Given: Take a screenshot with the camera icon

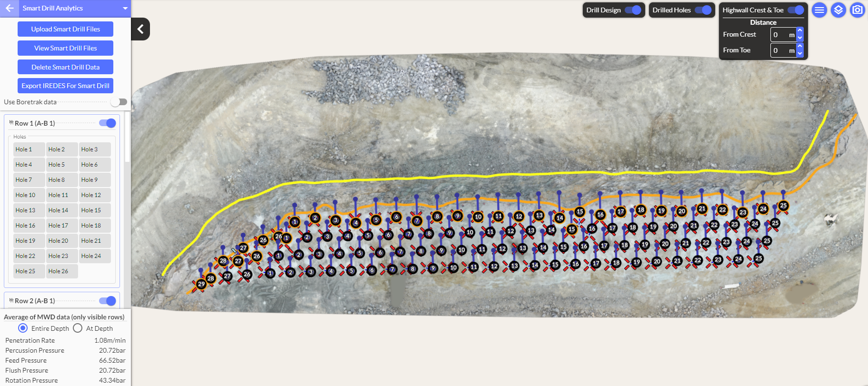Looking at the screenshot, I should click(857, 10).
